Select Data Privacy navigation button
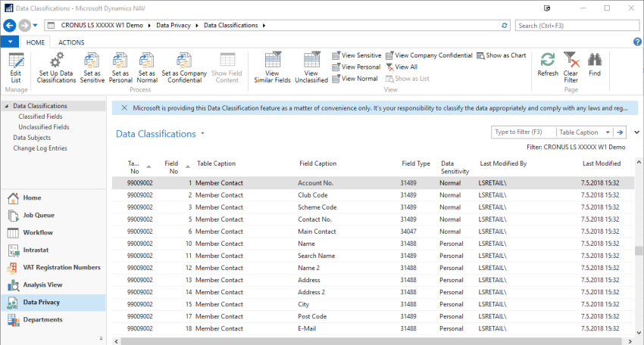Viewport: 644px width, 345px height. click(53, 303)
